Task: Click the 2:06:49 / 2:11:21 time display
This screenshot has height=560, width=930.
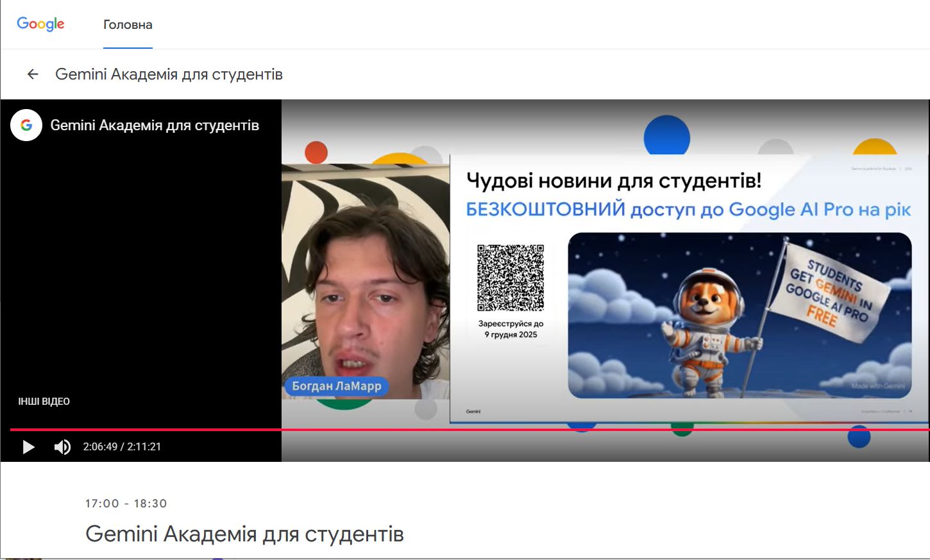Action: pos(122,447)
